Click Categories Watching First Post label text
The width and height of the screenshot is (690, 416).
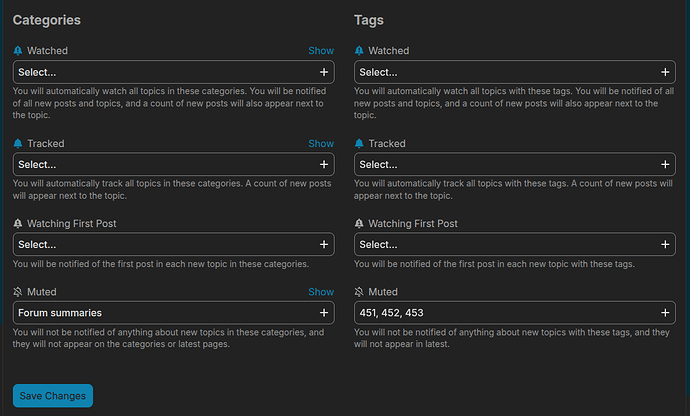[72, 224]
